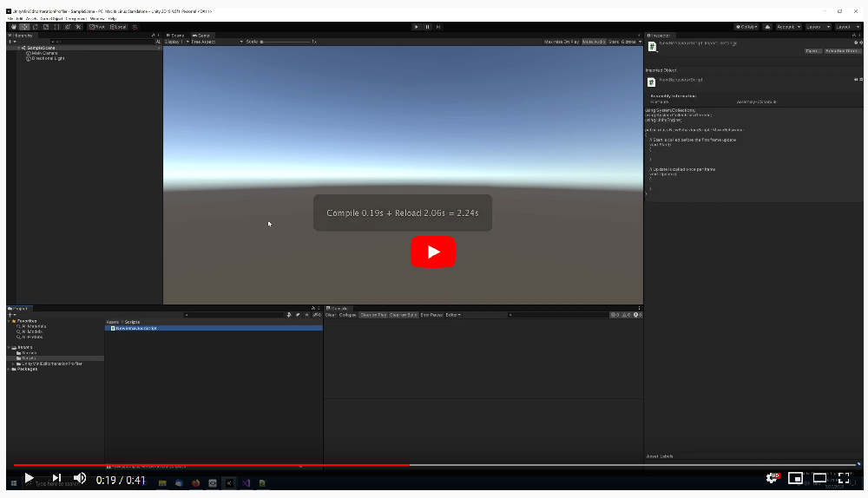
Task: Toggle Error Pause in Console
Action: [431, 315]
